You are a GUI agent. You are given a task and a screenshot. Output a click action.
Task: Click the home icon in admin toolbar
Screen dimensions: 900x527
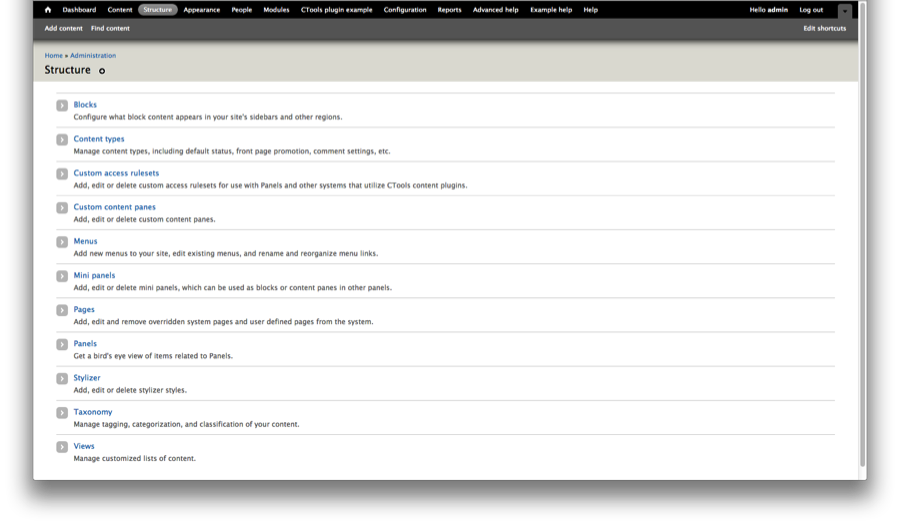point(48,10)
